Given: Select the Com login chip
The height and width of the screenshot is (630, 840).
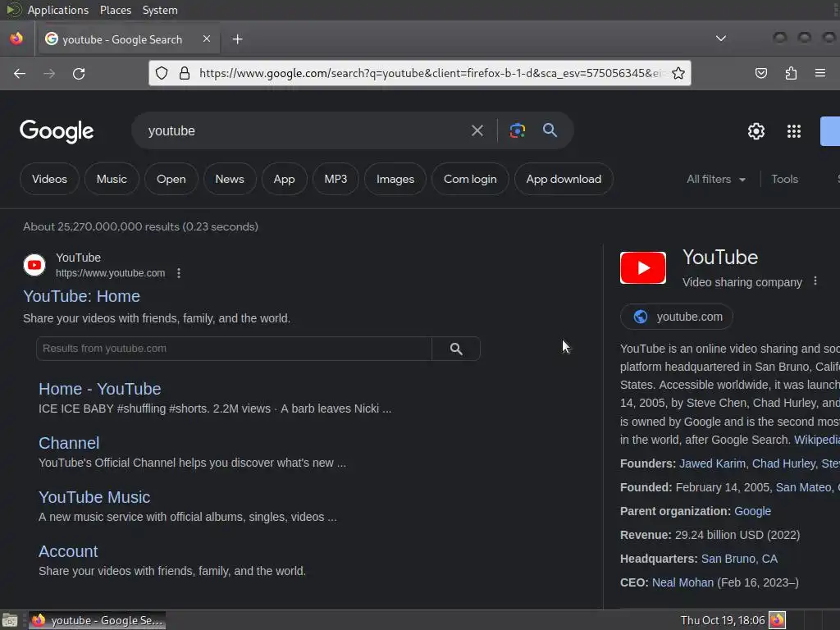Looking at the screenshot, I should pos(470,179).
